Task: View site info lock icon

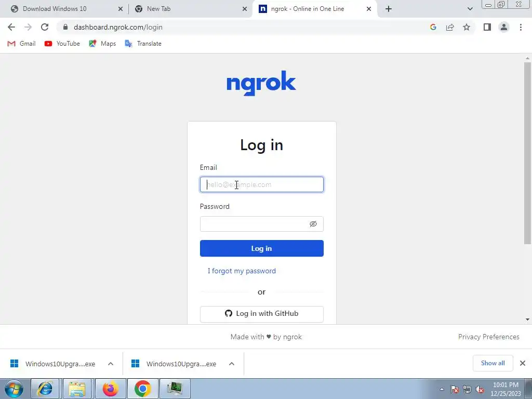Action: point(65,27)
